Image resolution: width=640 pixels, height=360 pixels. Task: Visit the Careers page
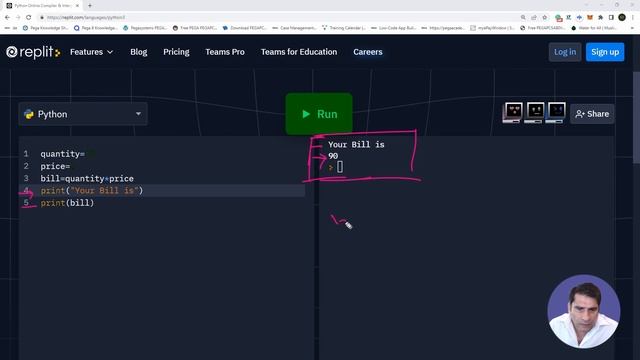tap(368, 52)
